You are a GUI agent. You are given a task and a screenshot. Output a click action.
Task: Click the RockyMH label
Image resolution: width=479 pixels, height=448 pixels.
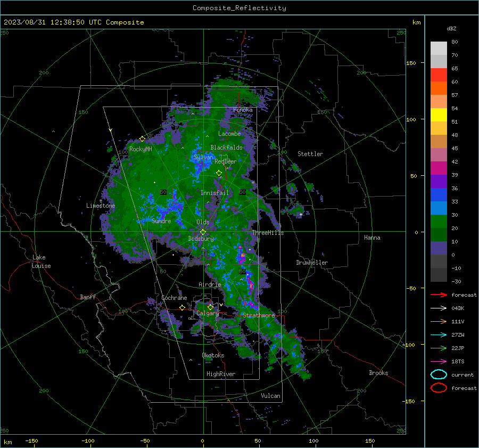pos(141,149)
